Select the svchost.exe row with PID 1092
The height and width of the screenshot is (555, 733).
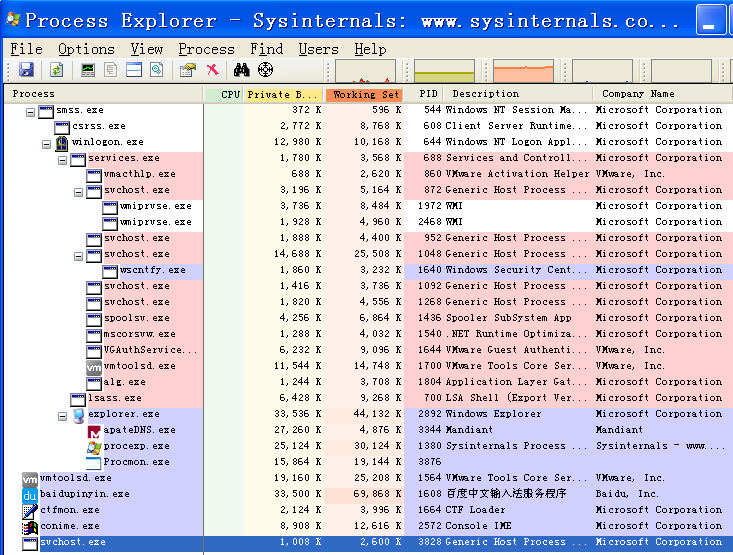click(x=368, y=286)
